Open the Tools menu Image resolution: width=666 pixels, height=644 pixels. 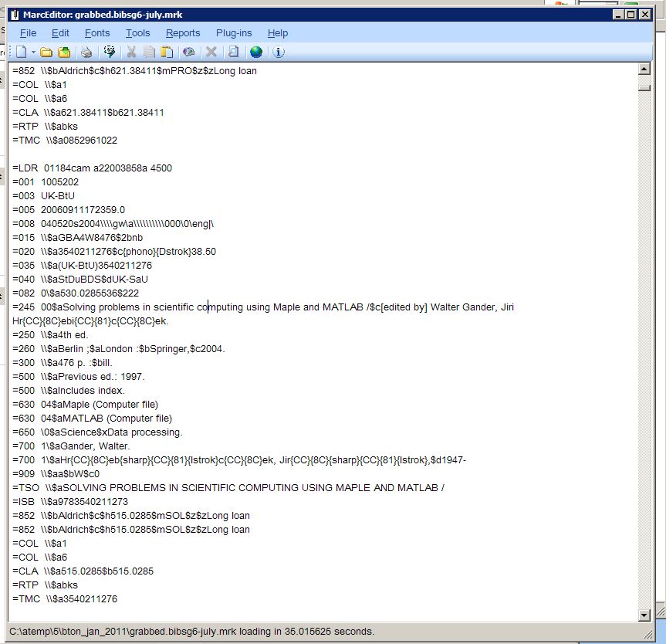pos(137,33)
